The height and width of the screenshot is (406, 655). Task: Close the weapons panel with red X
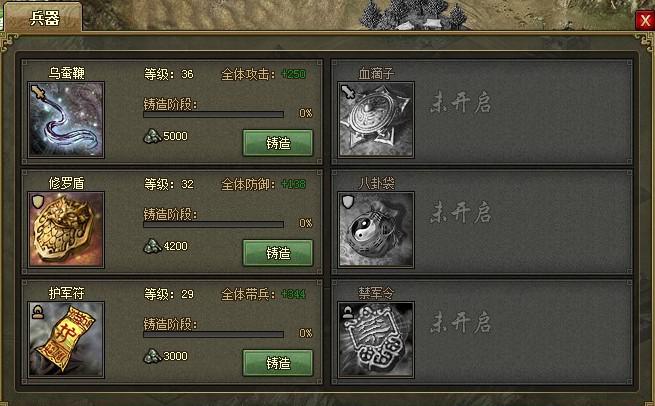645,20
